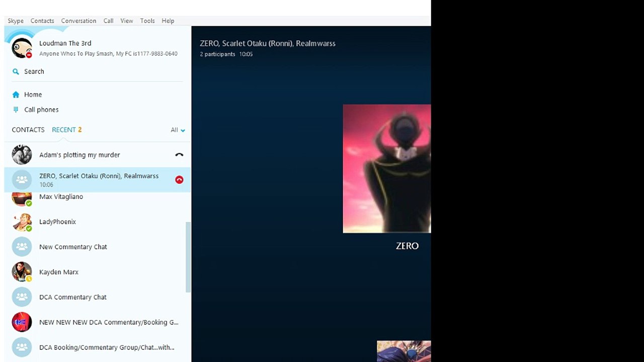Select ZERO, Scarlet Otaku (Ronni), Realmwarss conversation
Screen dimensions: 644x362
pyautogui.click(x=98, y=179)
